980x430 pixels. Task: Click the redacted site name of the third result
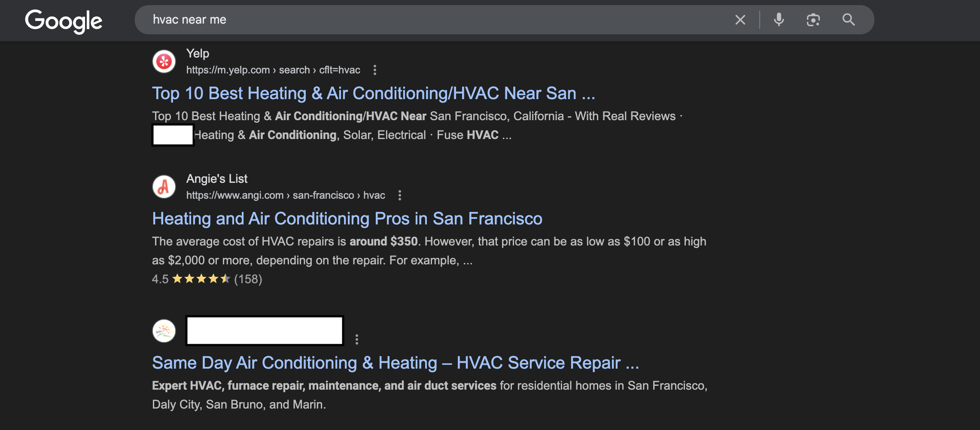[264, 330]
